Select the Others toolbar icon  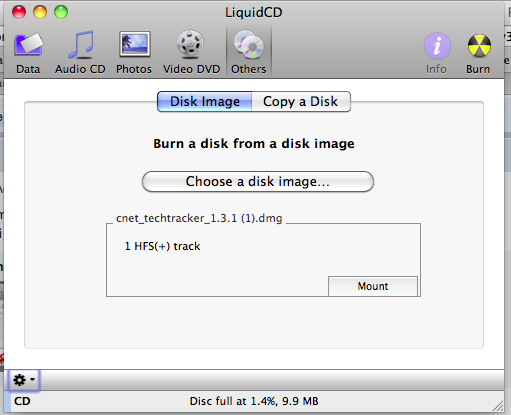[249, 52]
